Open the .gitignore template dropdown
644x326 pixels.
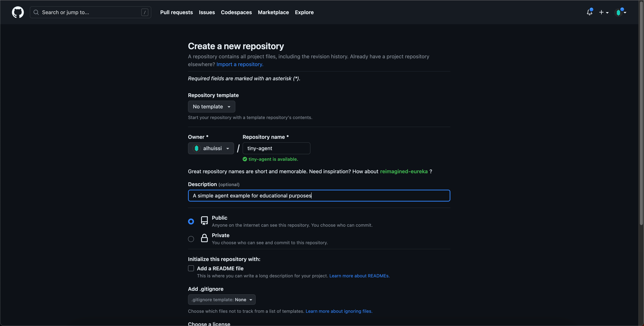221,300
